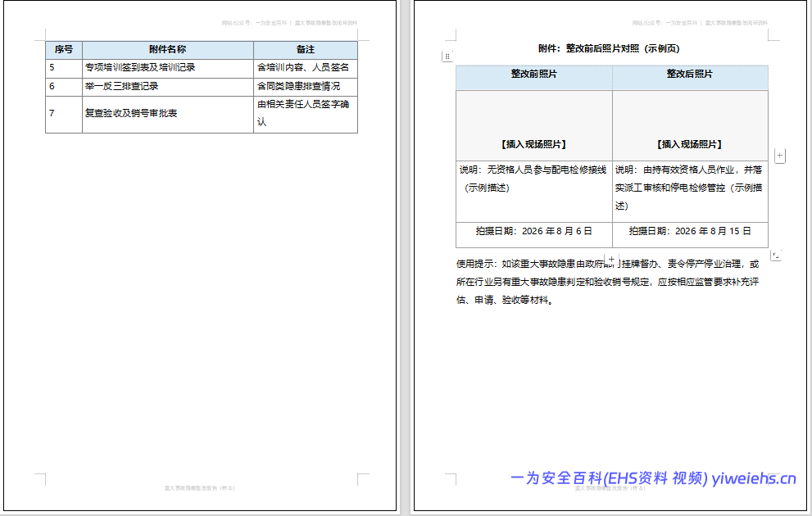812x516 pixels.
Task: Click the 专项培训签到表及培训记录 cell
Action: pyautogui.click(x=168, y=68)
